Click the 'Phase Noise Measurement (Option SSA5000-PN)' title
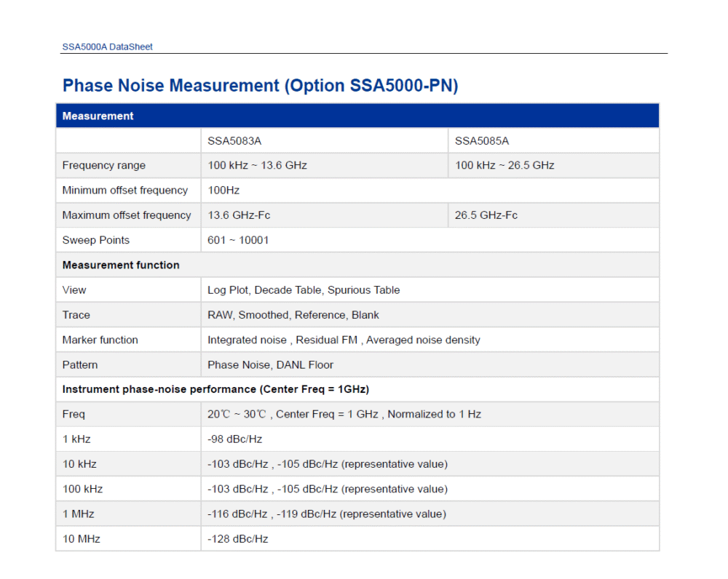Viewport: 728px width, 579px height. [x=261, y=86]
